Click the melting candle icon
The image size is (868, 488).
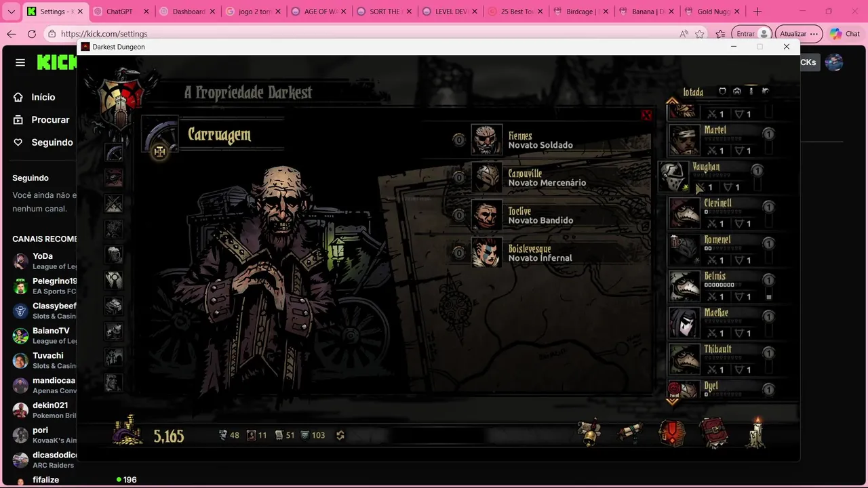[x=757, y=432]
